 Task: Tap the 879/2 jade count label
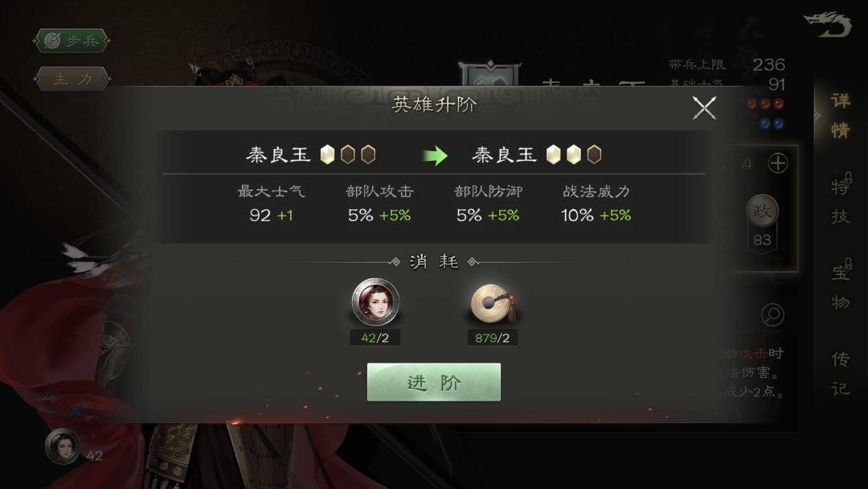(492, 338)
